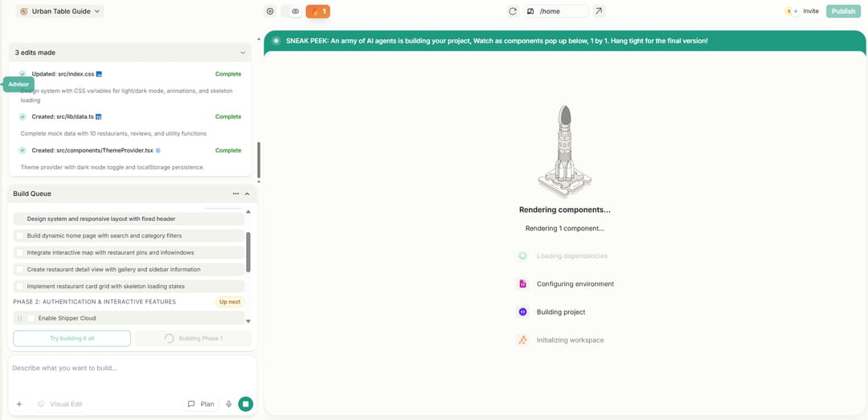This screenshot has width=868, height=420.
Task: Click the plus attachment icon in chat box
Action: click(x=19, y=404)
